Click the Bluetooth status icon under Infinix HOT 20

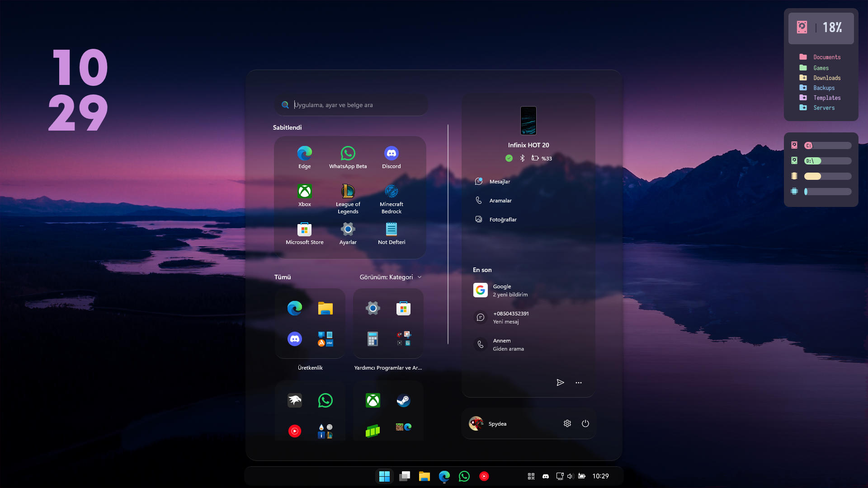(522, 158)
